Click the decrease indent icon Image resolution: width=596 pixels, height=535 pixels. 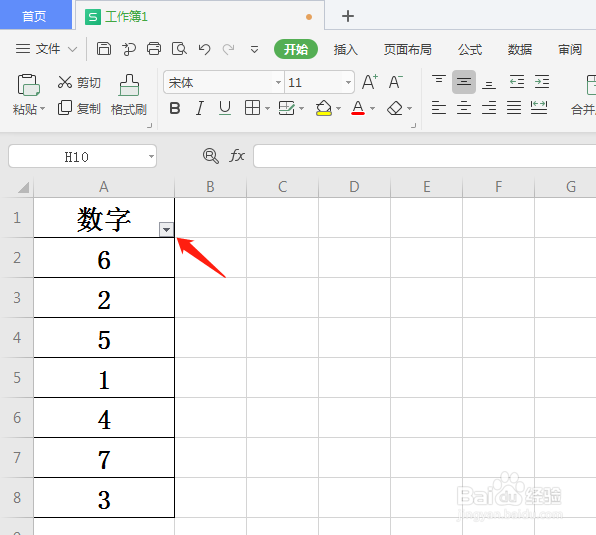coord(517,82)
